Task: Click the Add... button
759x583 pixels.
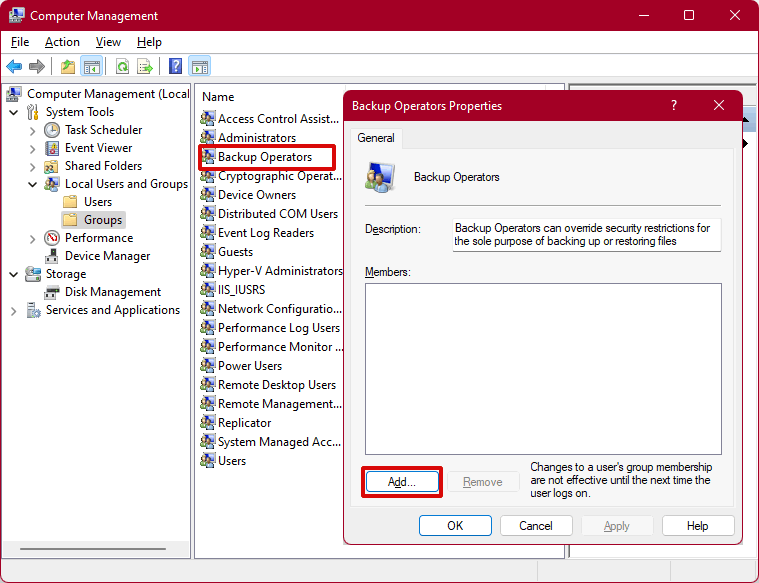Action: pos(402,482)
